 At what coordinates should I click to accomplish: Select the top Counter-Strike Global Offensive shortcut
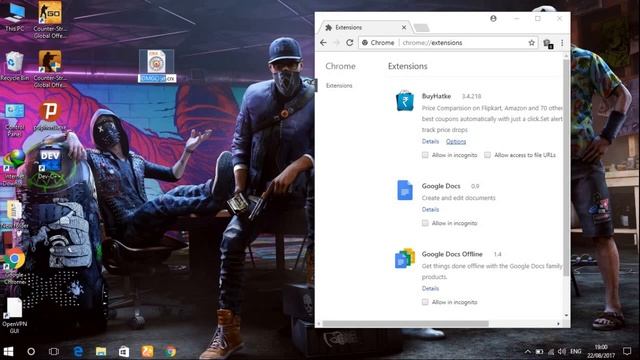pos(50,20)
